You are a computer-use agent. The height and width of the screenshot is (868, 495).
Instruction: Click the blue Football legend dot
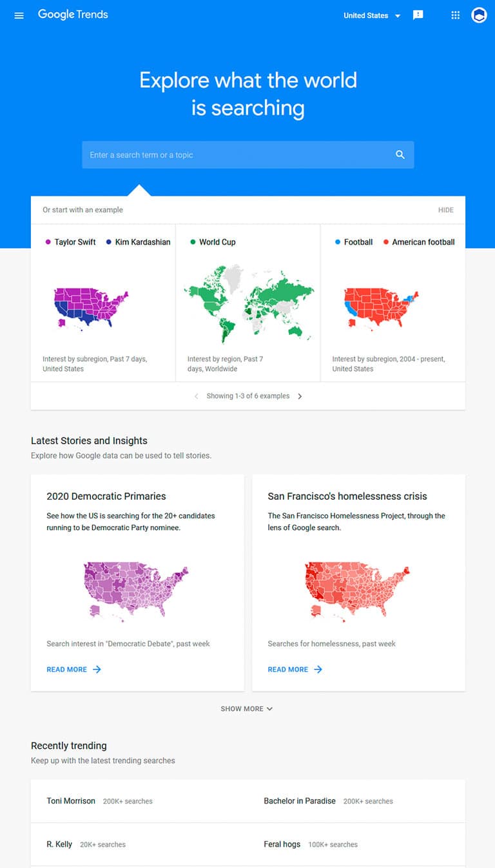(x=338, y=242)
